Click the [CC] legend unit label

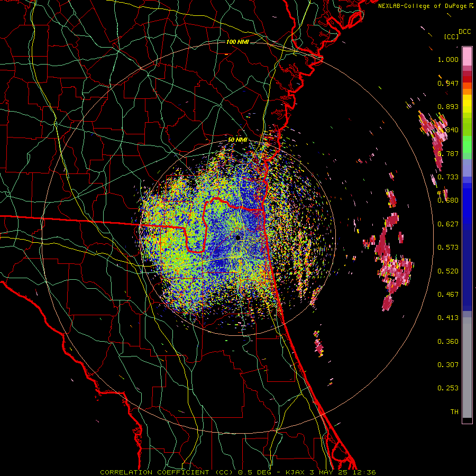coord(451,36)
